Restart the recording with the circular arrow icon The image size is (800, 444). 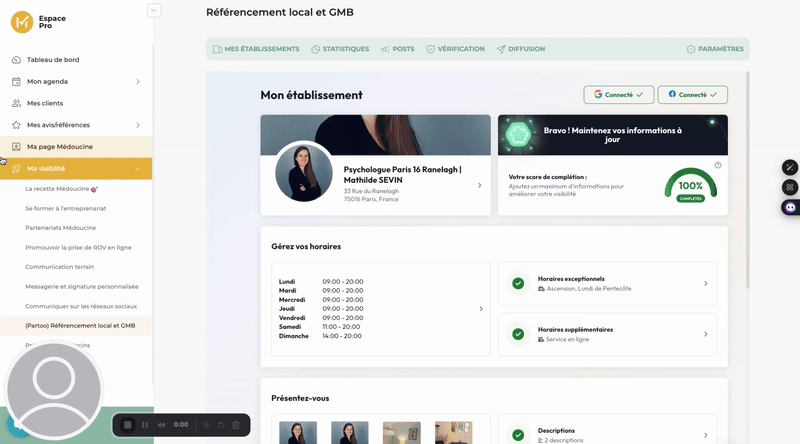coord(220,425)
